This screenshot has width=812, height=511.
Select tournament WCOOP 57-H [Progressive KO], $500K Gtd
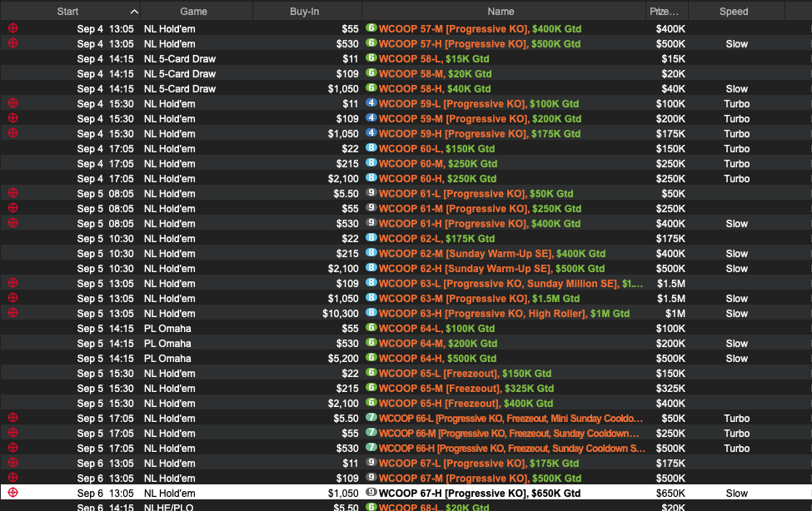[x=480, y=44]
